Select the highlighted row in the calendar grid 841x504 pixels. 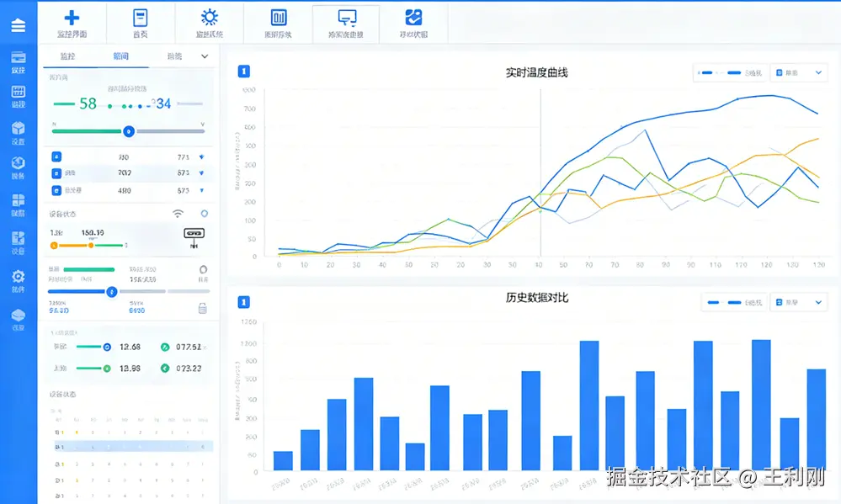133,446
